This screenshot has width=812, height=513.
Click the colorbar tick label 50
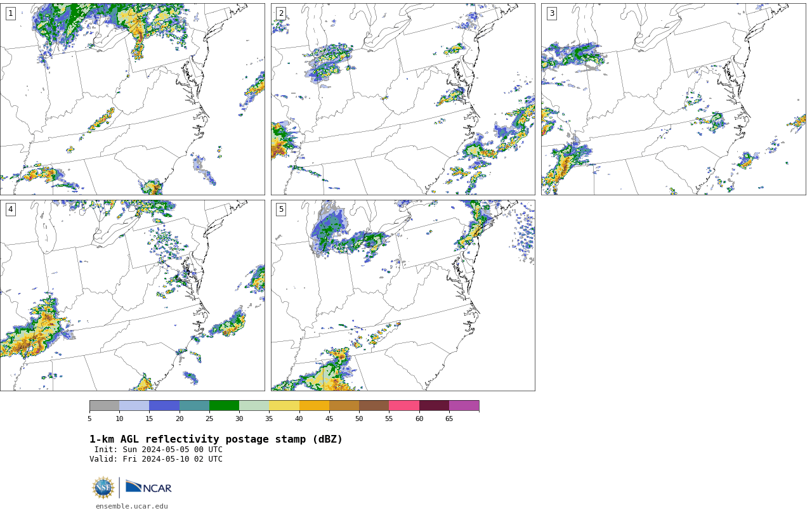359,419
